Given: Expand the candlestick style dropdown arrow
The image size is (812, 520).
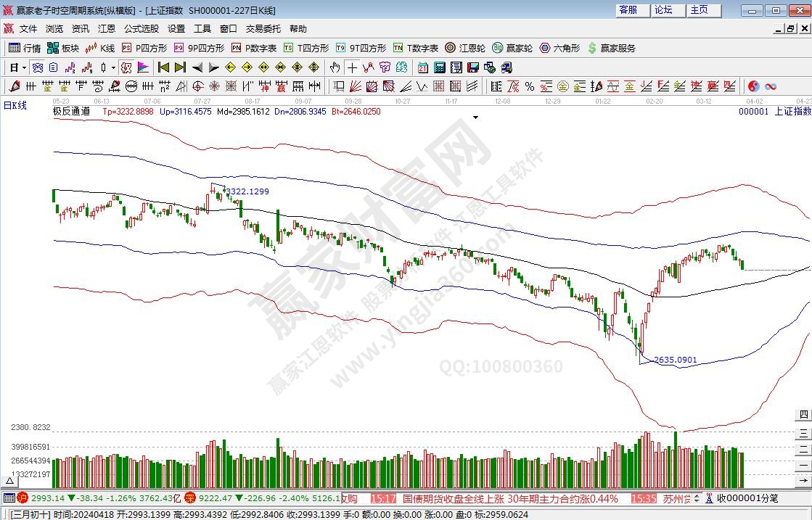Looking at the screenshot, I should [112, 67].
